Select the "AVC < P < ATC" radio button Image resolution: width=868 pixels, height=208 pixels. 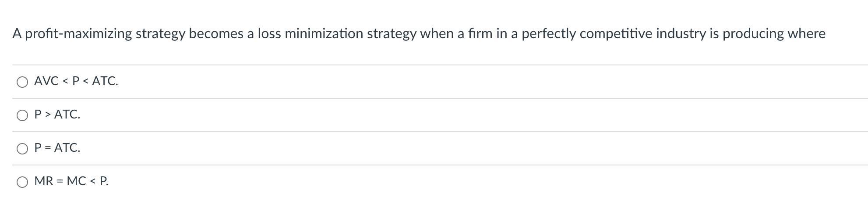click(x=22, y=82)
